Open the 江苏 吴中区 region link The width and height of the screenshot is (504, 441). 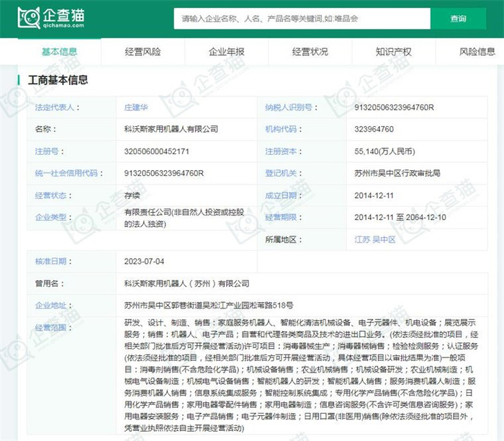pyautogui.click(x=375, y=240)
